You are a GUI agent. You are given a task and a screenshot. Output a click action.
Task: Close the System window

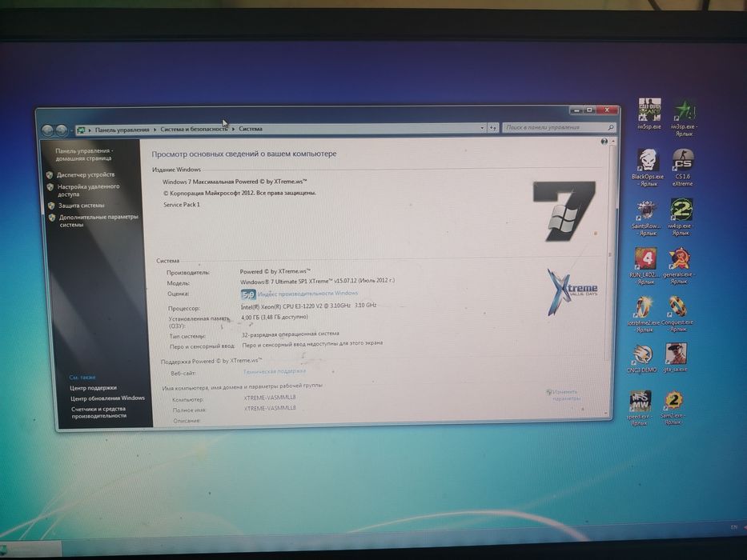[x=607, y=110]
